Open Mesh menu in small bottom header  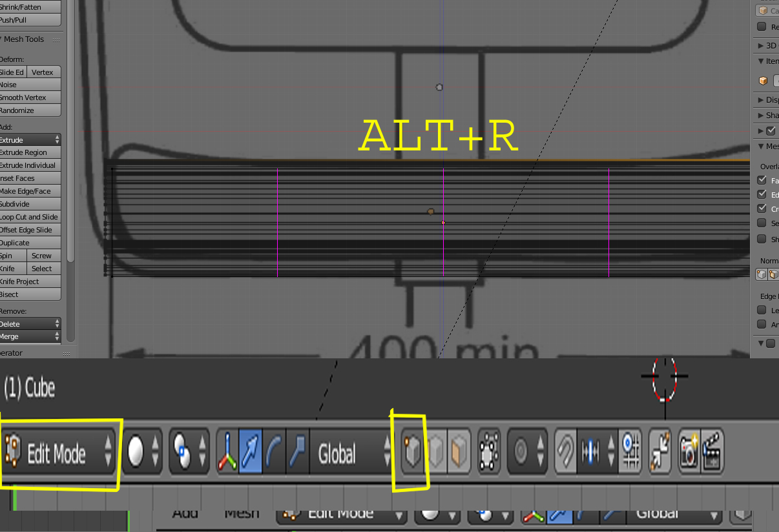(242, 514)
